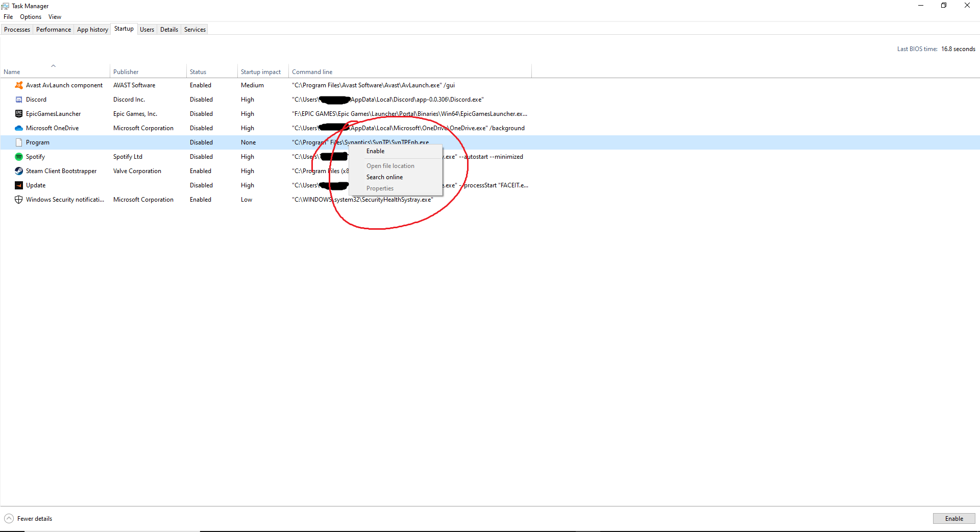This screenshot has width=980, height=532.
Task: Sort by the Name column header
Action: 55,72
